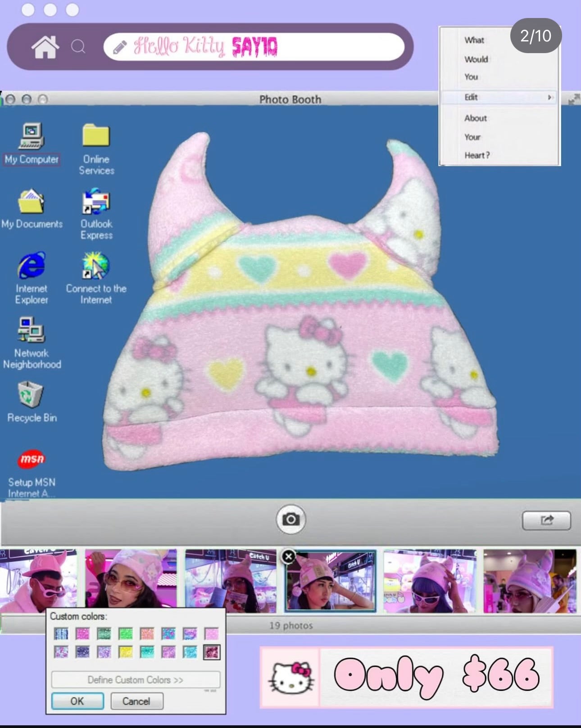The width and height of the screenshot is (581, 728).
Task: Select the 'Would' menu entry
Action: [476, 59]
